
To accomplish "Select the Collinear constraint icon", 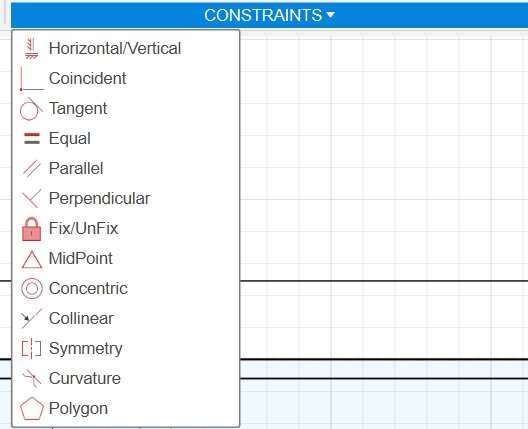I will coord(31,318).
